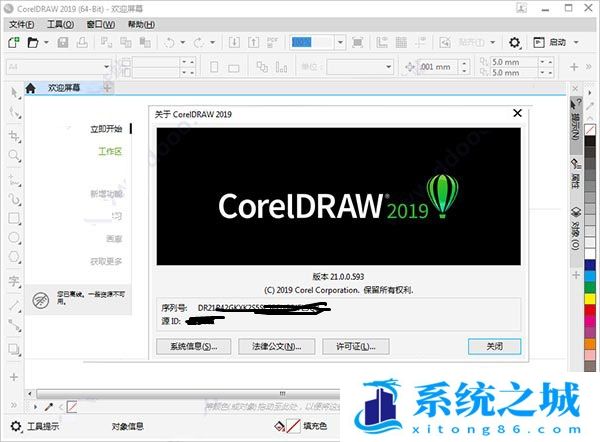
Task: Open the 窗口(W) menu
Action: click(101, 24)
